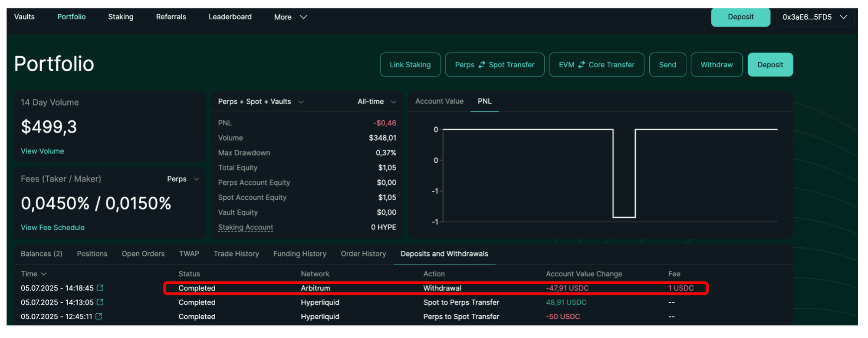
Task: Change the All-time period dropdown
Action: 376,102
